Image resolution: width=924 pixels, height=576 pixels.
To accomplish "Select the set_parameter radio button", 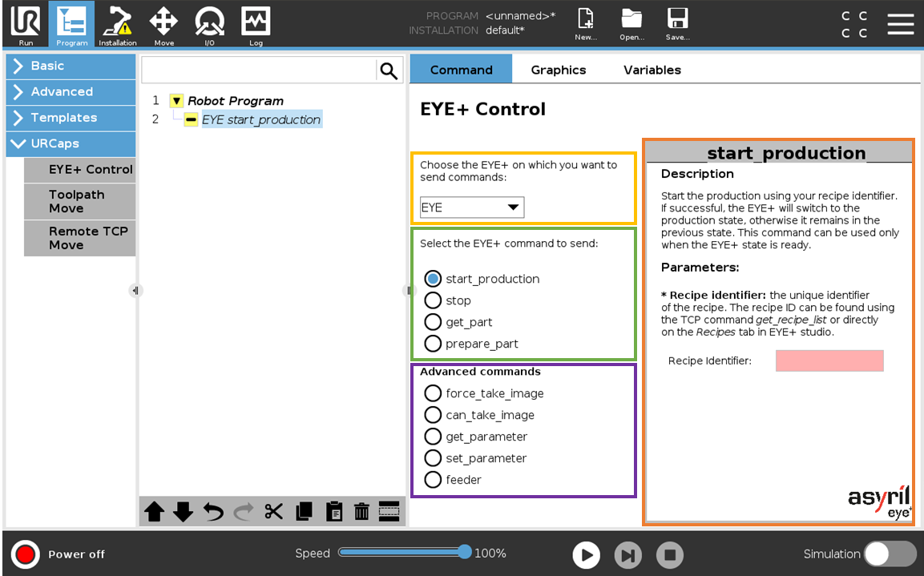I will coord(433,457).
